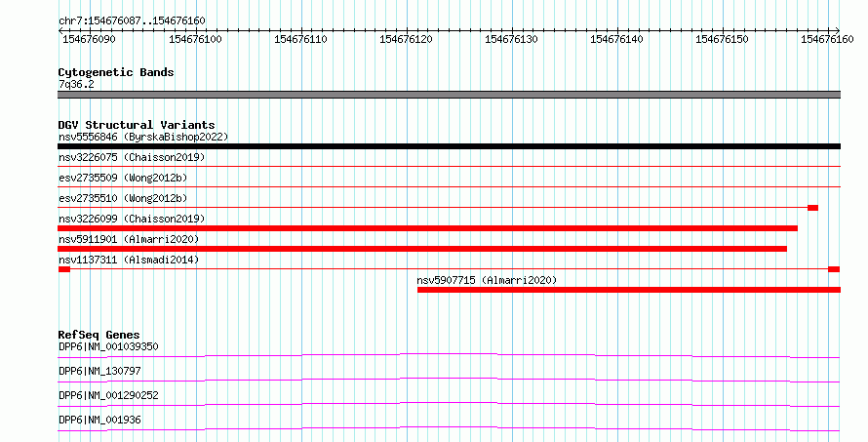868x442 pixels.
Task: Open variant nsv5911901 (Almarri2020) label
Action: (x=129, y=239)
